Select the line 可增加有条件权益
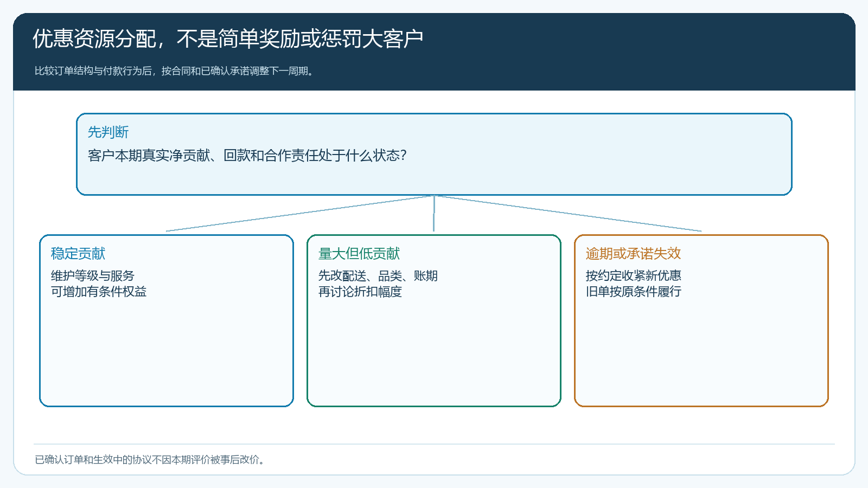868x488 pixels. pyautogui.click(x=99, y=292)
